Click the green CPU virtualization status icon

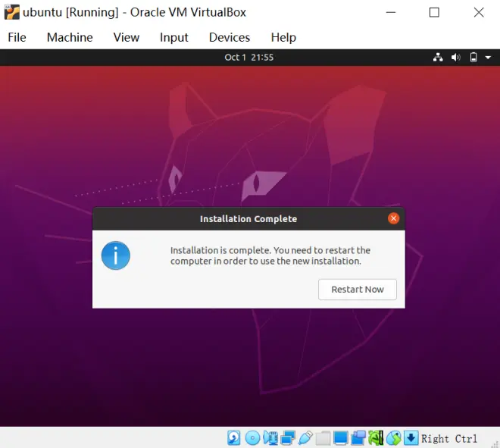click(376, 438)
